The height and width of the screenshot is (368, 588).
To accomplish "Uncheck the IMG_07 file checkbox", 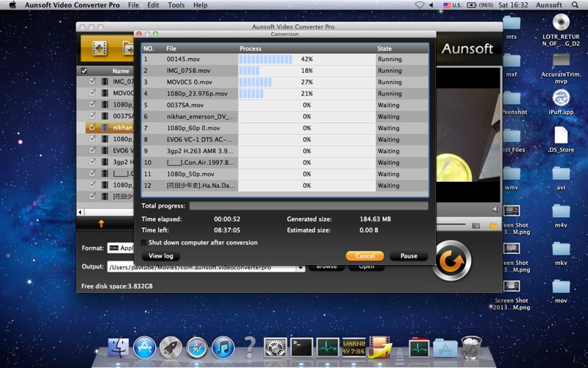I will (x=93, y=81).
